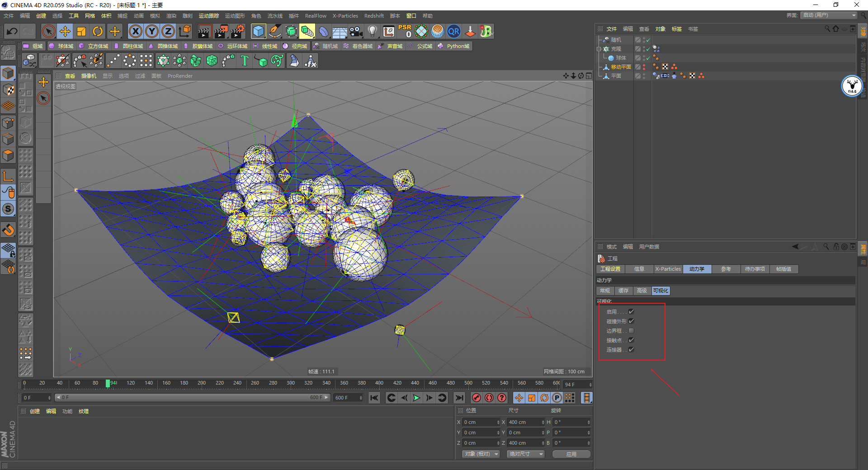The image size is (868, 470).
Task: Open the 对象 (相对) dropdown
Action: [481, 454]
